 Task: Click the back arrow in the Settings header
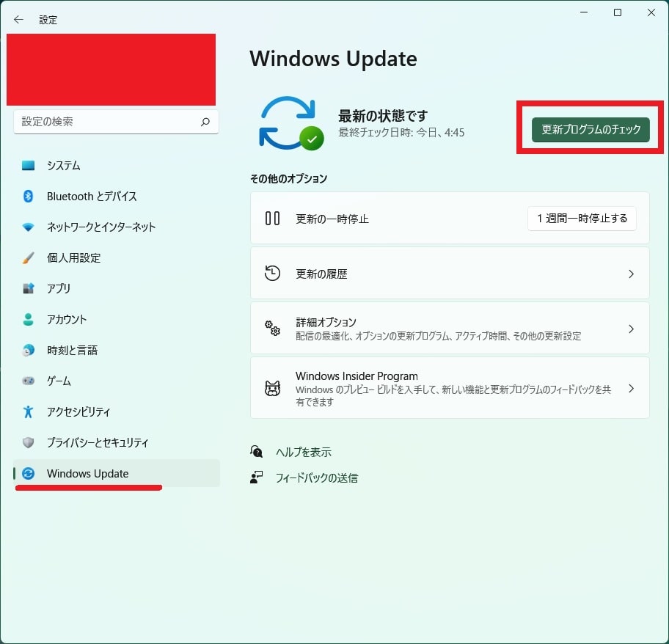pyautogui.click(x=18, y=20)
